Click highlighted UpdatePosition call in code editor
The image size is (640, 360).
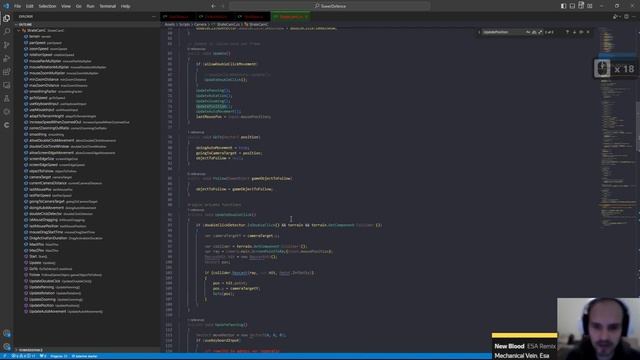(211, 106)
